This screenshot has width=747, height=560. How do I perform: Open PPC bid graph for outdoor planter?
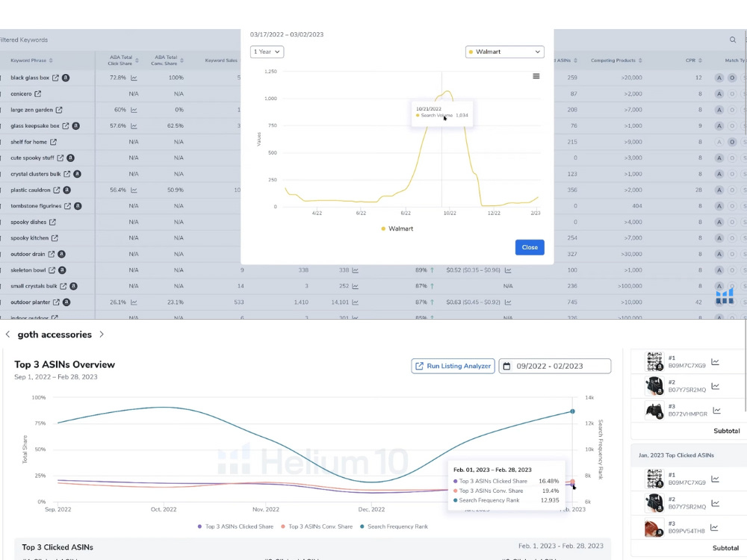point(508,302)
